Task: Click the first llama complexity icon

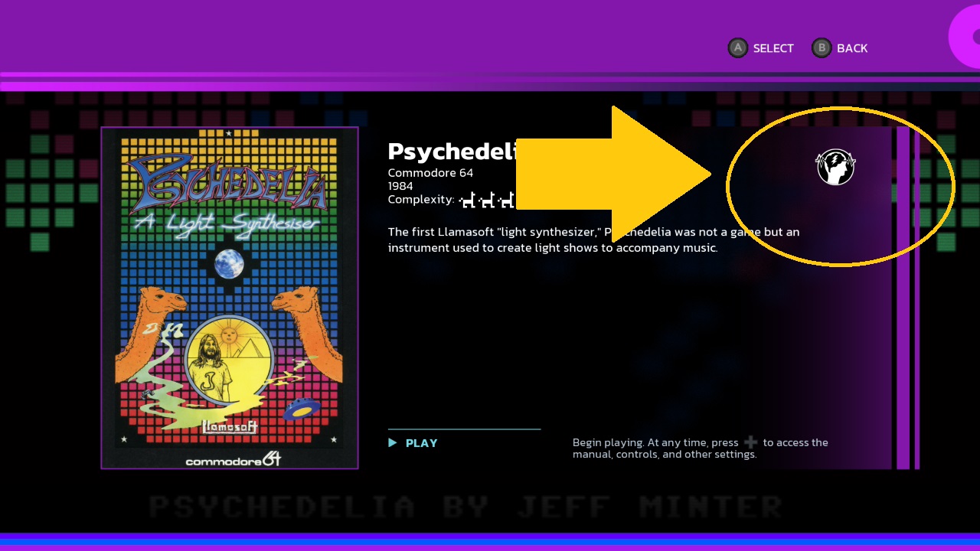Action: point(466,201)
